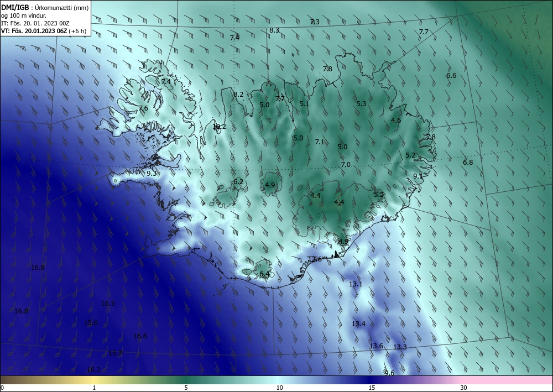The height and width of the screenshot is (392, 553).
Task: Click the 7.6 value in the Westfjords
Action: [143, 108]
